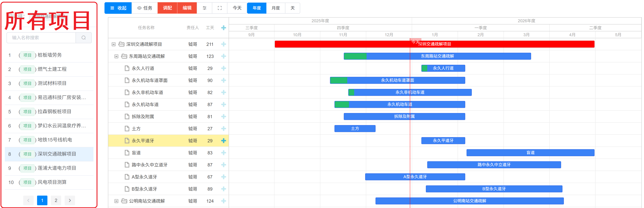Click the plus icon on the 永久平道牙 row
This screenshot has width=644, height=208.
[223, 140]
